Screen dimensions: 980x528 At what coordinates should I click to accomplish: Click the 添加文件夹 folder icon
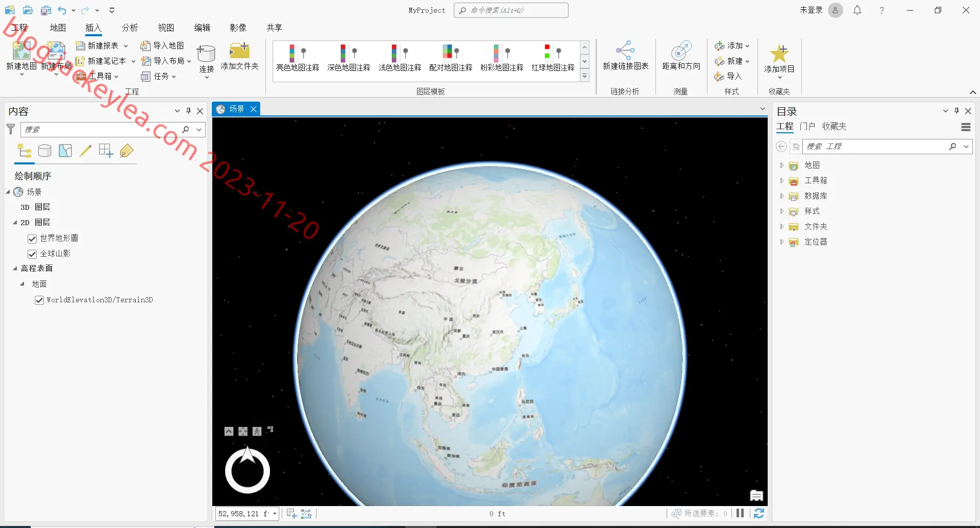(239, 52)
